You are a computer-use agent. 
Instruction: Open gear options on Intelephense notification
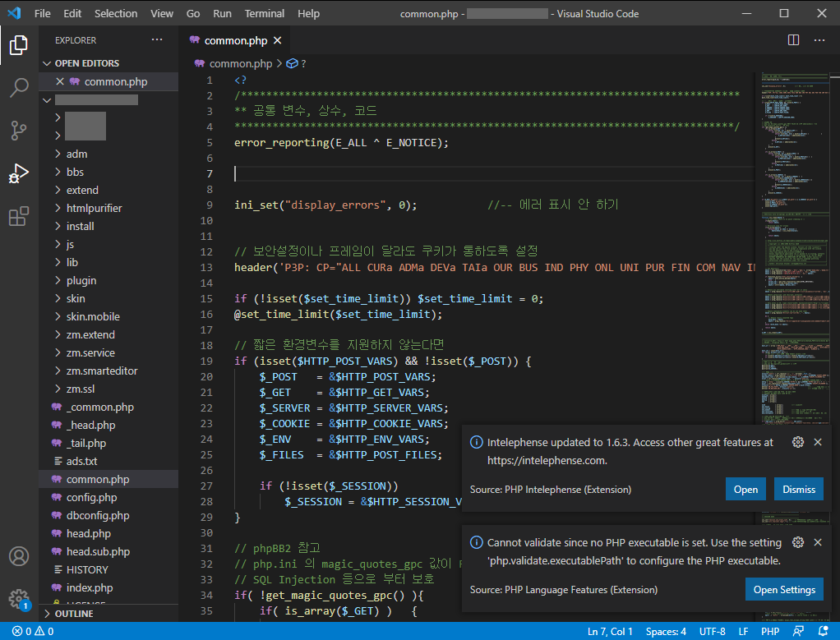click(x=797, y=442)
